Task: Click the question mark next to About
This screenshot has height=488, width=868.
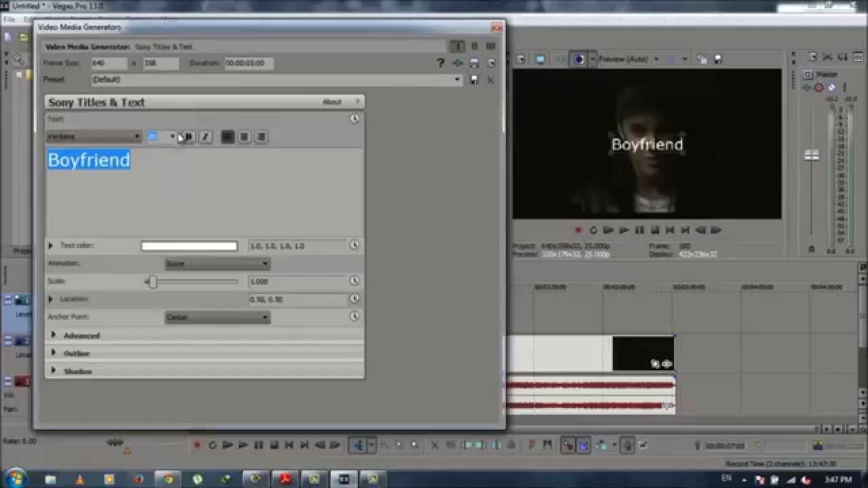Action: pyautogui.click(x=357, y=102)
